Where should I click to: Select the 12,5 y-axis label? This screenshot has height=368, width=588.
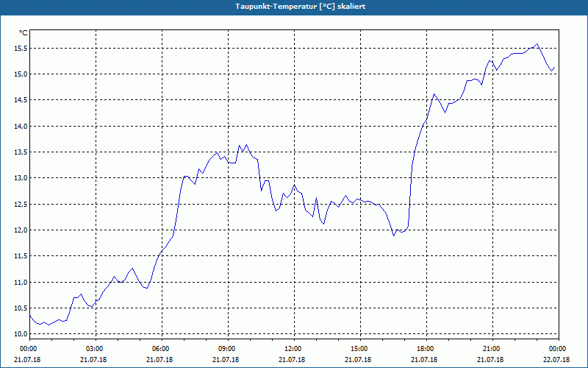pyautogui.click(x=21, y=205)
